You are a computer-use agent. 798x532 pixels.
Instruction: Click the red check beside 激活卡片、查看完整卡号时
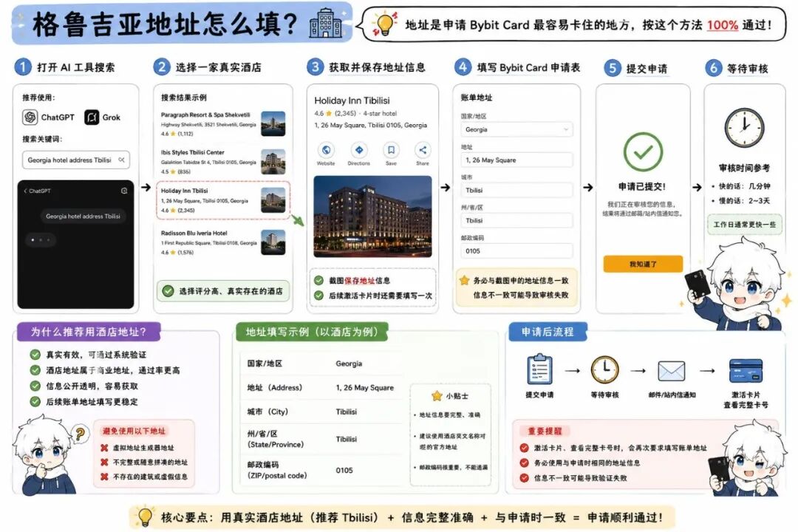(524, 448)
